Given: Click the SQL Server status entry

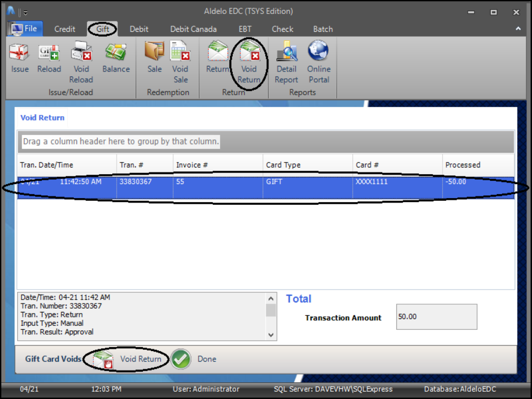Looking at the screenshot, I should pos(333,389).
